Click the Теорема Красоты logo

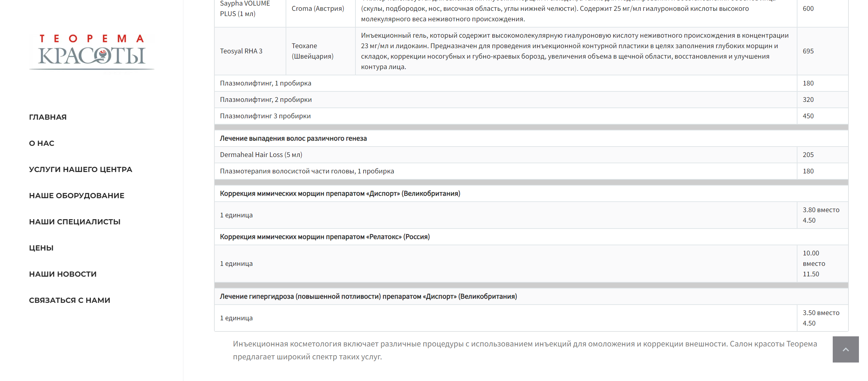tap(91, 52)
